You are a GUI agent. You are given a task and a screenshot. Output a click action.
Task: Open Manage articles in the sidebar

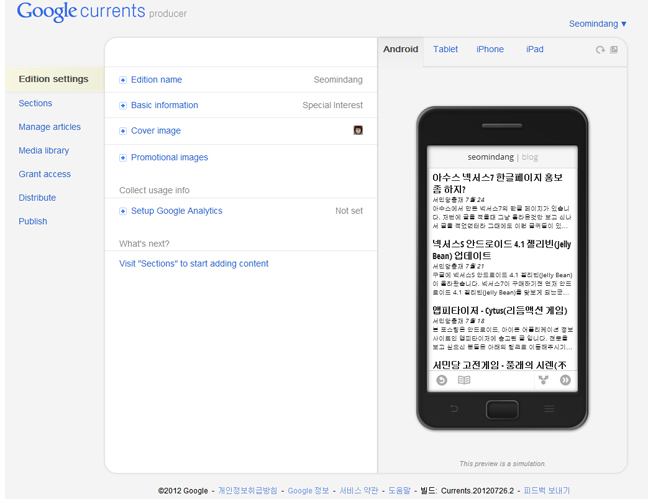pyautogui.click(x=50, y=127)
